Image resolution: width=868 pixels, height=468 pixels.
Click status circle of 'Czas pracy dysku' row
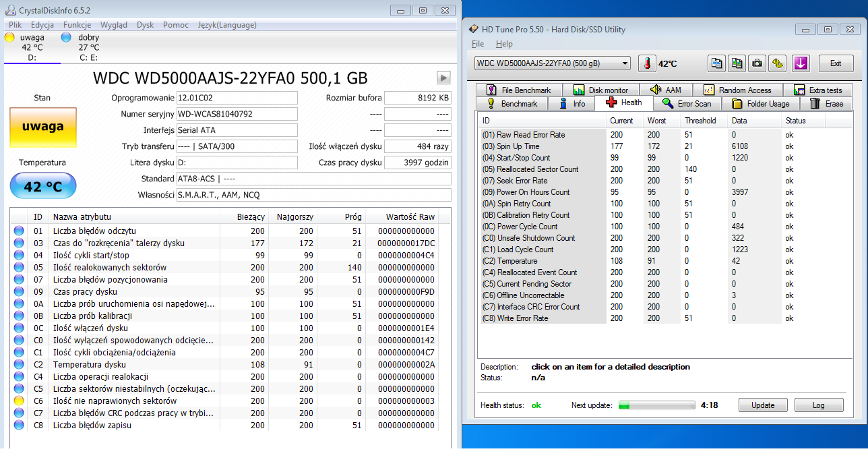pyautogui.click(x=19, y=291)
